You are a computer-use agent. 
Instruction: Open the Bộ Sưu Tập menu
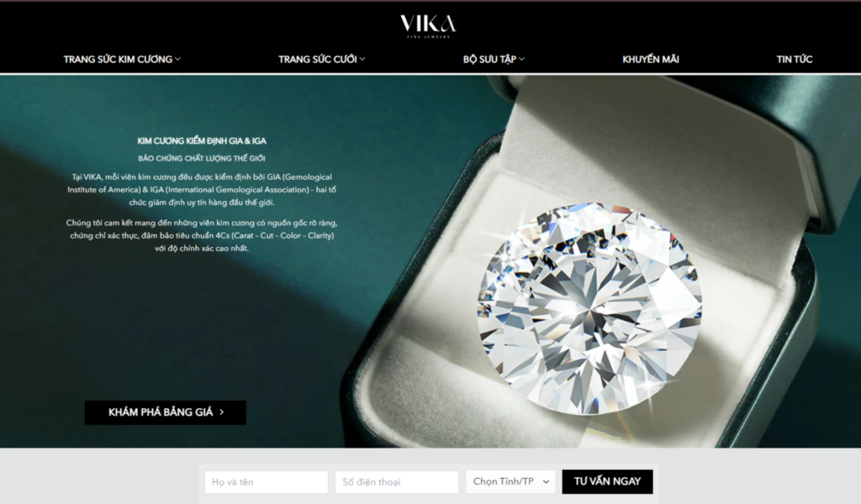click(x=489, y=60)
